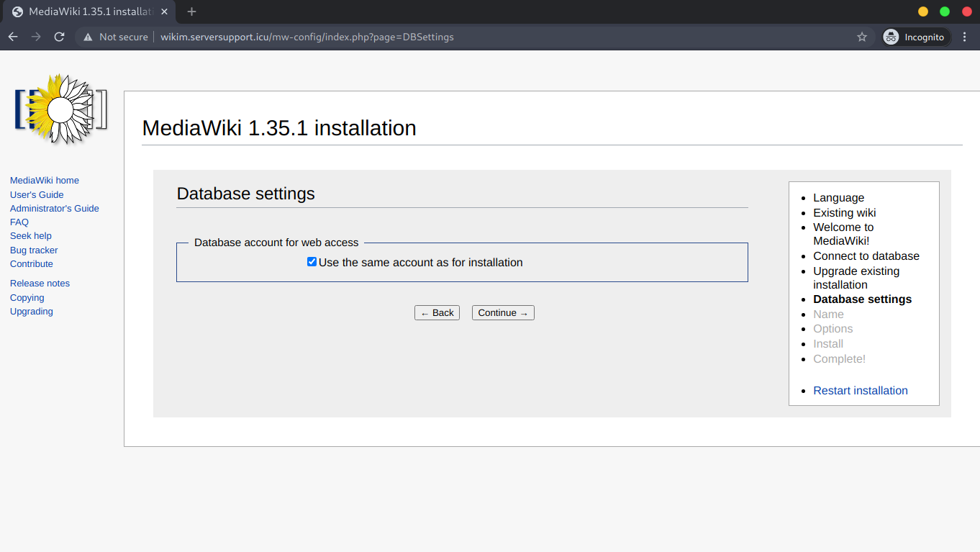This screenshot has height=552, width=980.
Task: Uncheck Use the same account as for installation
Action: (x=312, y=262)
